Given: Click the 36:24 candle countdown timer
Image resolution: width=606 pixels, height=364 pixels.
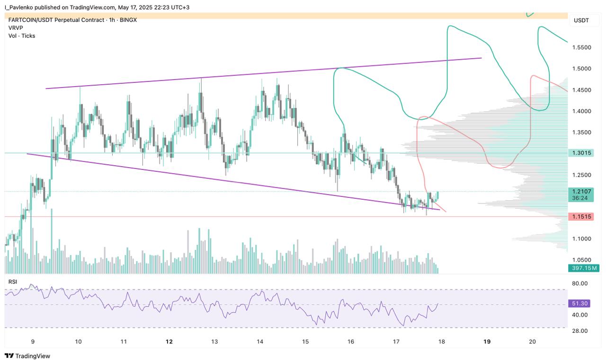Looking at the screenshot, I should point(579,198).
